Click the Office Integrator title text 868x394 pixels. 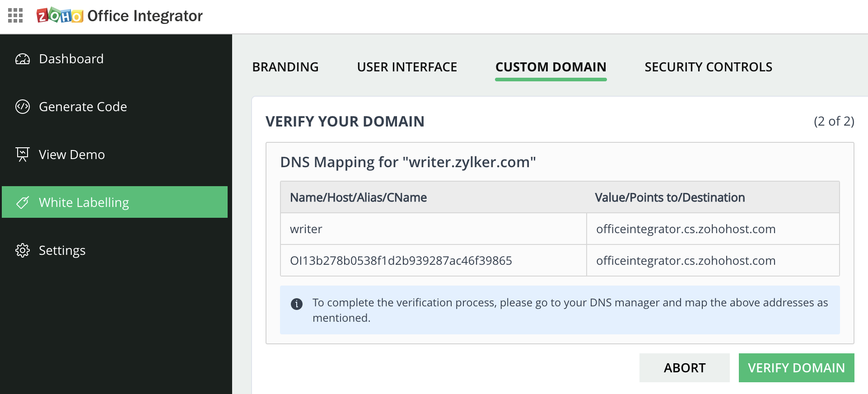pos(145,16)
